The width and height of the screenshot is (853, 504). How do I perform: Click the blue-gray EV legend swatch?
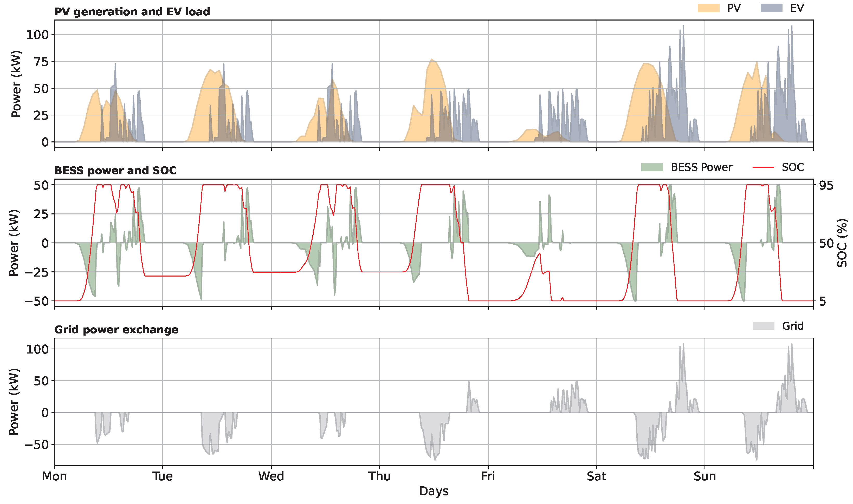(771, 8)
